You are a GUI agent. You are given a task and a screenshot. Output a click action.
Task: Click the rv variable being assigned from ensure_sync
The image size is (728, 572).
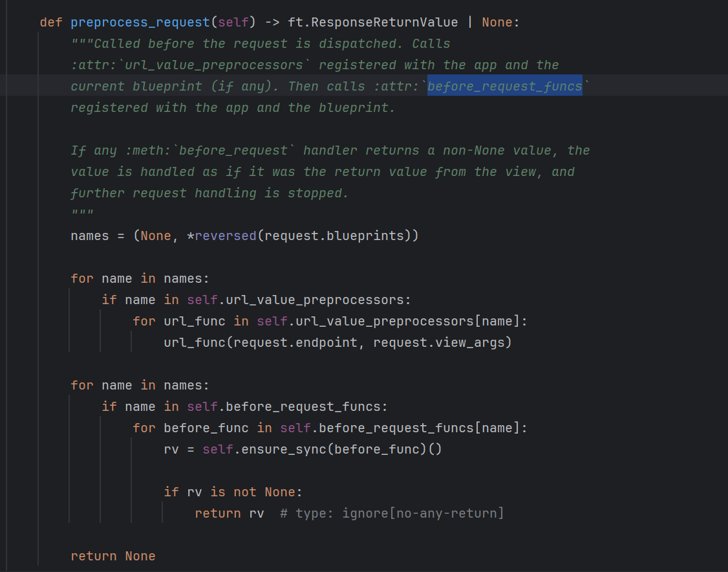coord(171,450)
